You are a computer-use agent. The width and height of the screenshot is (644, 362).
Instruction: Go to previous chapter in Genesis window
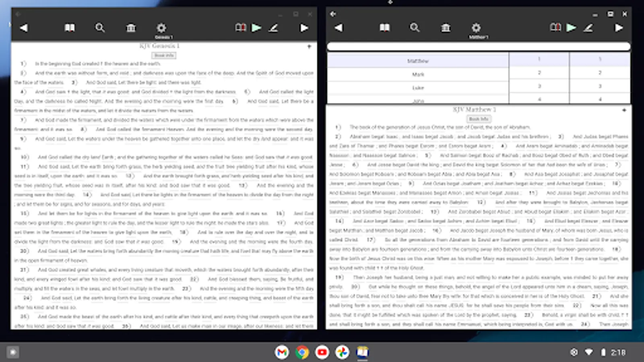pyautogui.click(x=24, y=28)
